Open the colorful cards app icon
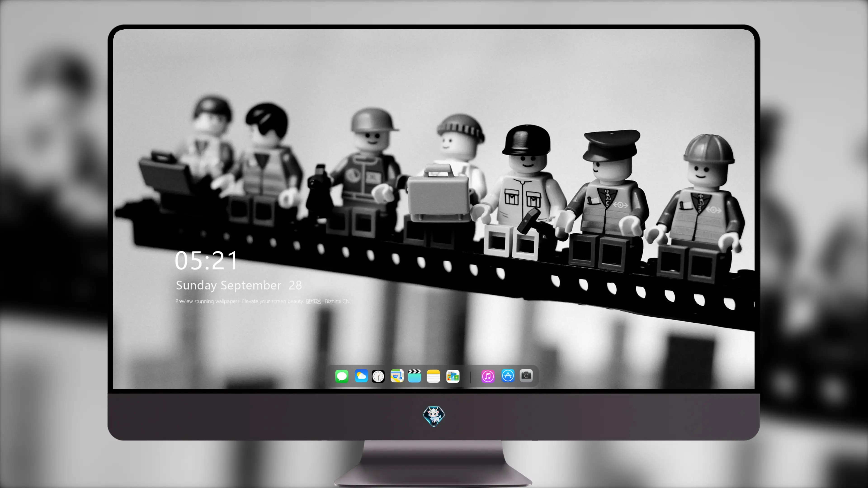The height and width of the screenshot is (488, 868). [453, 376]
